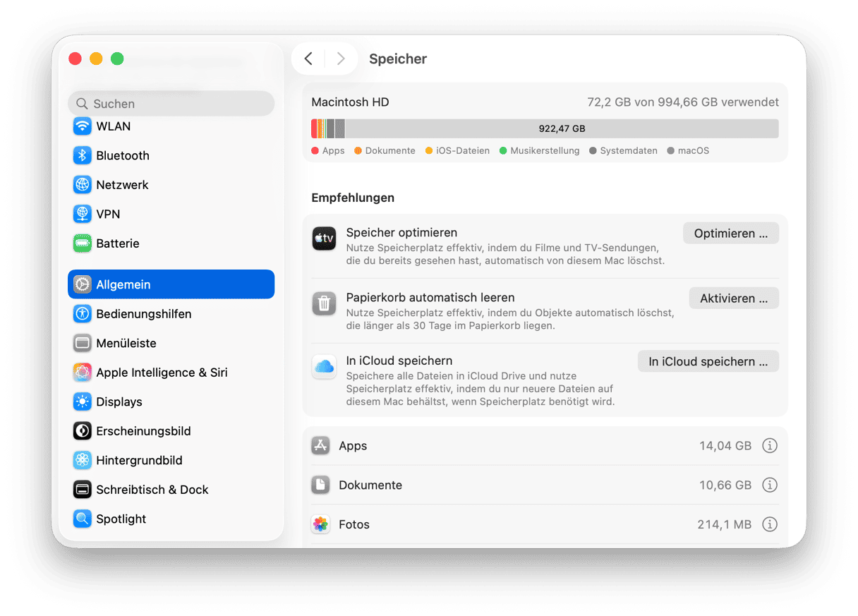Click the Suchen search field
858x616 pixels.
tap(171, 104)
